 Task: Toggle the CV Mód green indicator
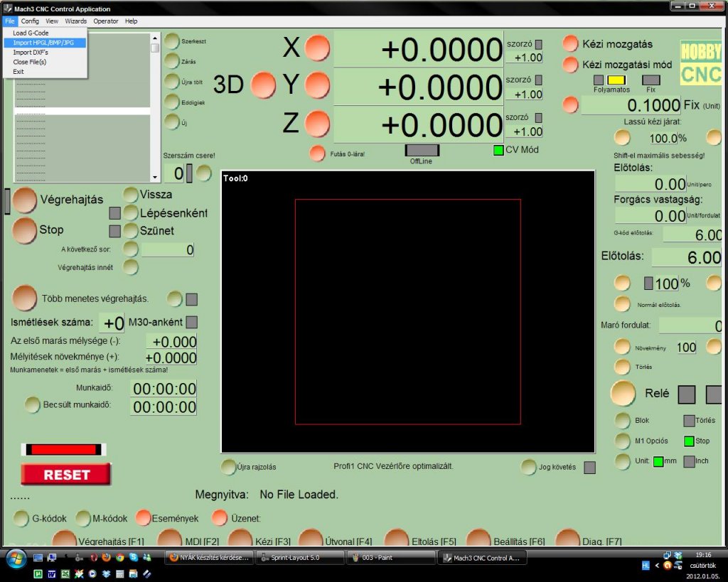pos(498,150)
